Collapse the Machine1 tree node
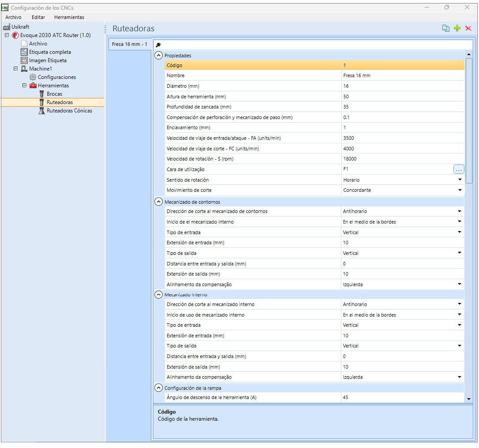The width and height of the screenshot is (479, 448). [15, 68]
